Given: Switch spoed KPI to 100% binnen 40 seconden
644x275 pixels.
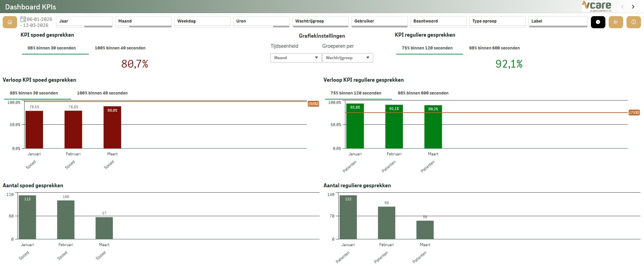Looking at the screenshot, I should (120, 48).
